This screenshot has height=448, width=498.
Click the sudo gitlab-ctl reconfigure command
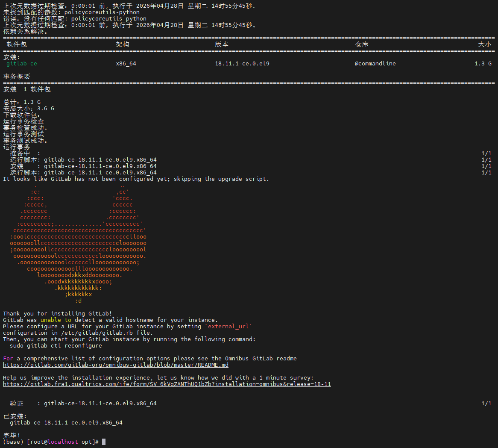(56, 345)
